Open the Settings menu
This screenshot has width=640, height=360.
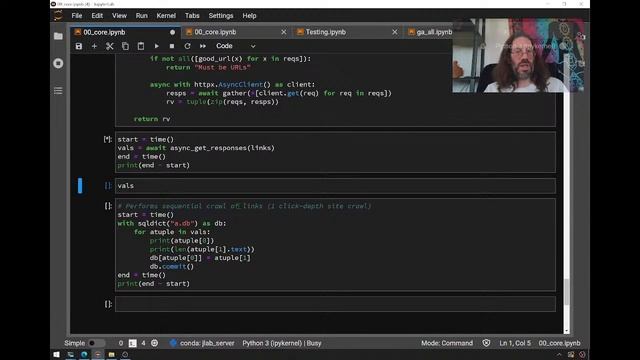tap(221, 16)
